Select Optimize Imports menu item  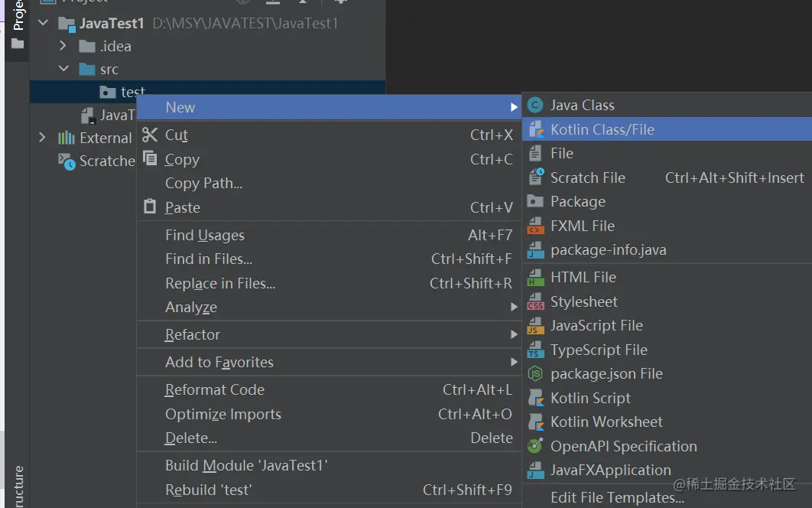point(329,414)
